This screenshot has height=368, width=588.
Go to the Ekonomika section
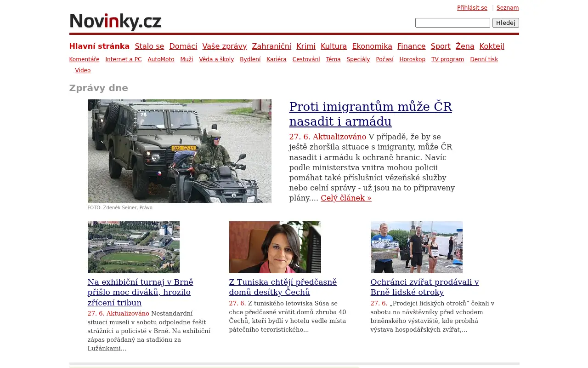(372, 46)
